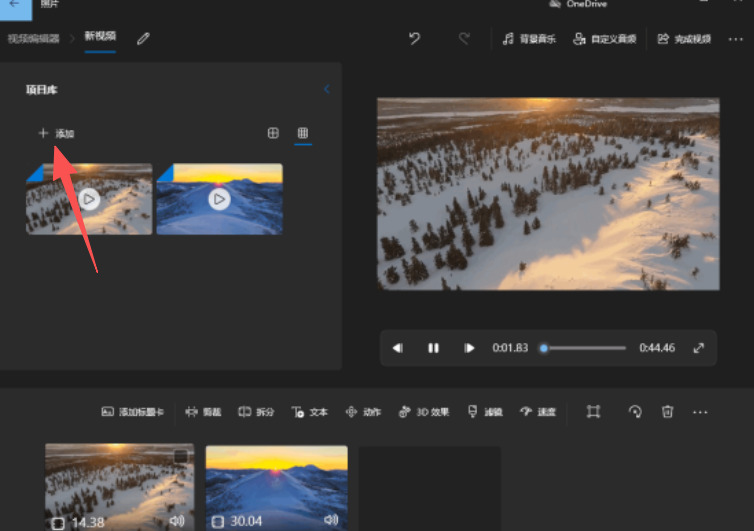Step back one frame in the preview
This screenshot has height=531, width=754.
(x=398, y=348)
